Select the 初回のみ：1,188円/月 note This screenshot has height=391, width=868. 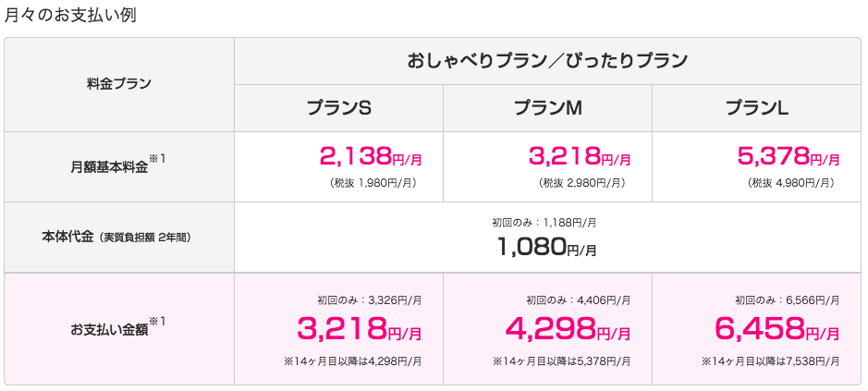(x=544, y=223)
